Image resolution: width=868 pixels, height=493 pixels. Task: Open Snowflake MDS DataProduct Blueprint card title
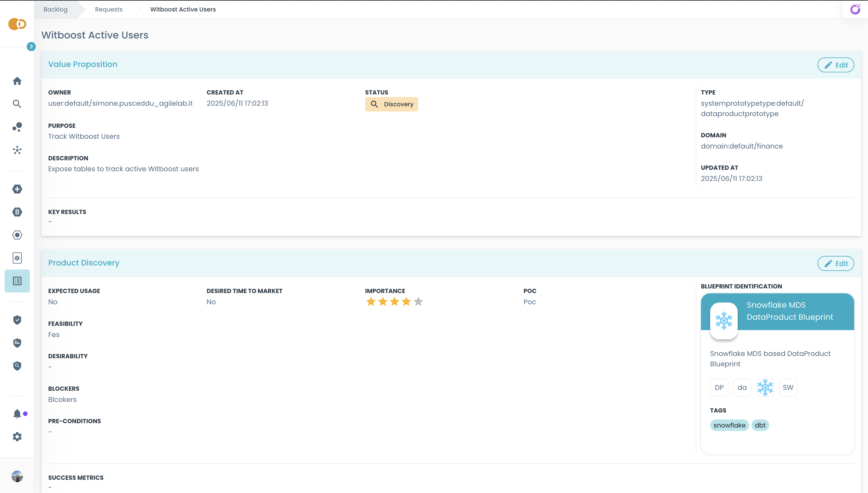(790, 311)
